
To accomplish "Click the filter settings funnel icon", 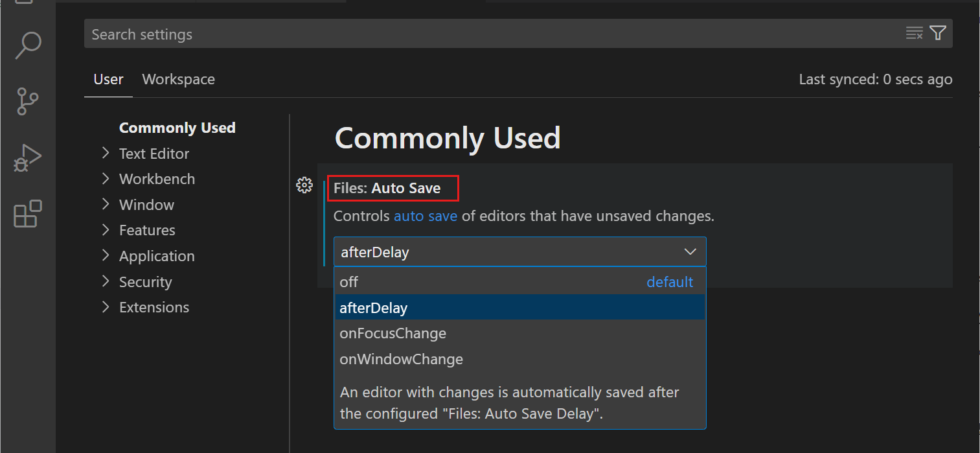I will pyautogui.click(x=938, y=34).
